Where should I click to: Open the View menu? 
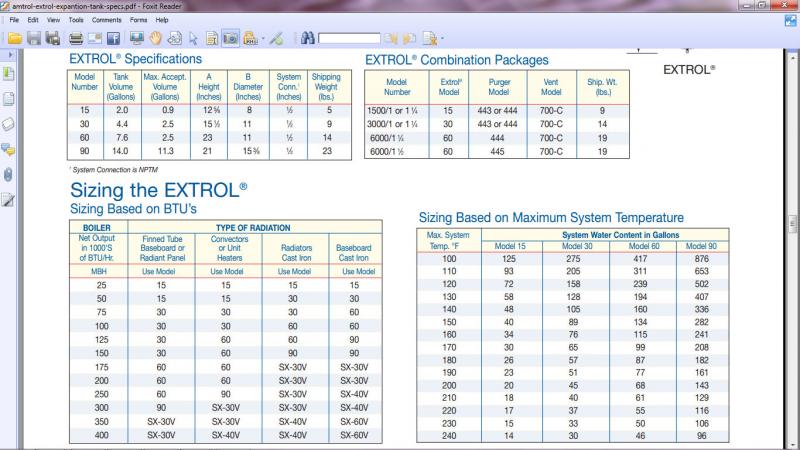tap(54, 20)
